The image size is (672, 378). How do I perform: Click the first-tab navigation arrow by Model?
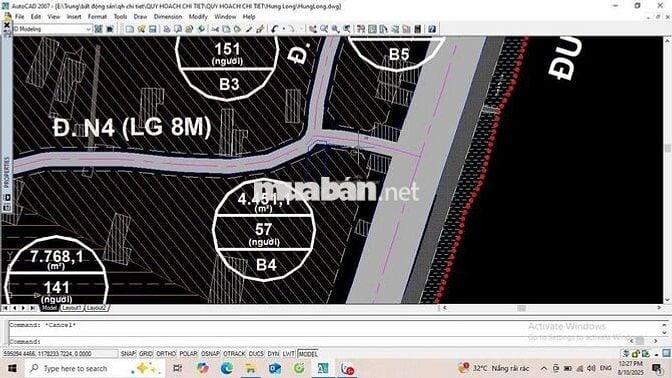(5, 308)
